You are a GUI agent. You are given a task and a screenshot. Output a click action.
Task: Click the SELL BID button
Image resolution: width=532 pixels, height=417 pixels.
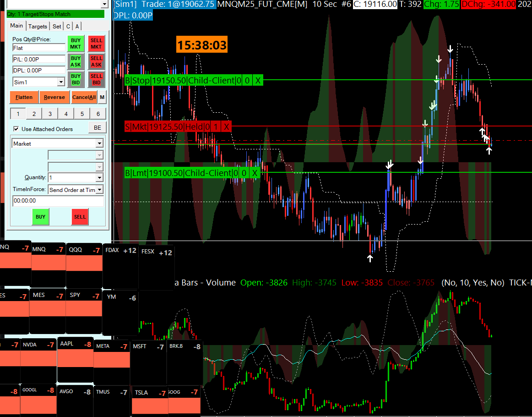pyautogui.click(x=96, y=79)
